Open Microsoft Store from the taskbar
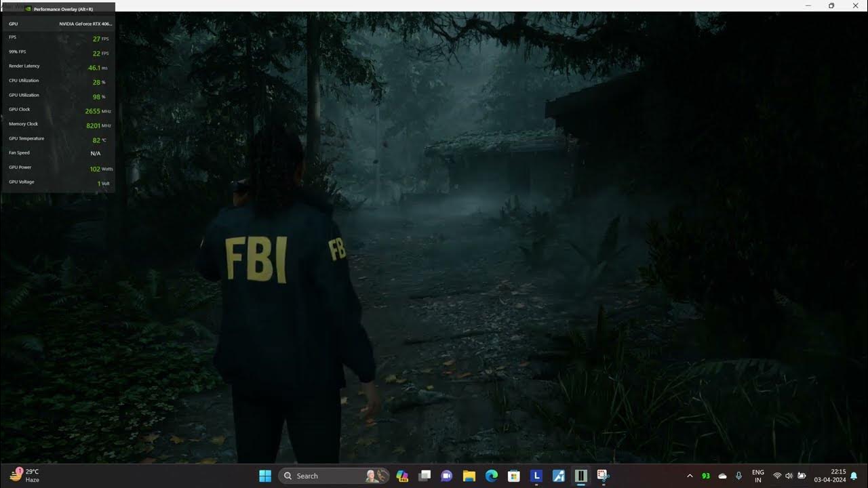Screen dimensions: 868x488 click(x=514, y=476)
